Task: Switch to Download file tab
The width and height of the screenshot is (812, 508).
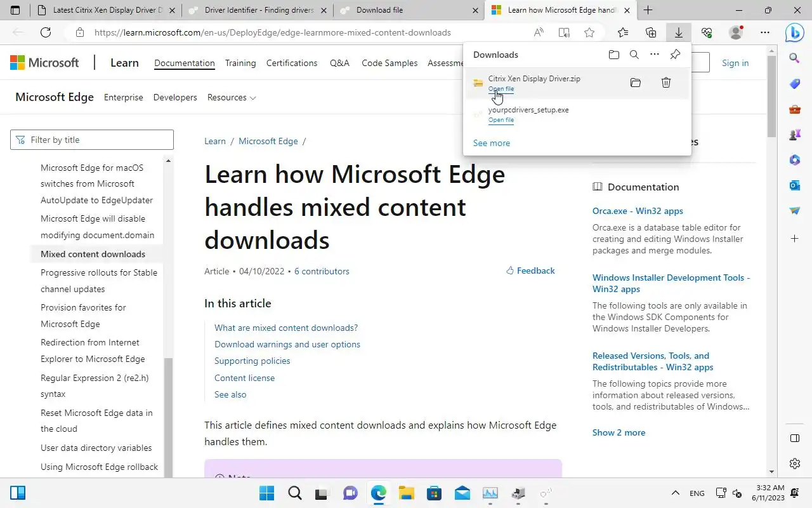Action: coord(409,10)
